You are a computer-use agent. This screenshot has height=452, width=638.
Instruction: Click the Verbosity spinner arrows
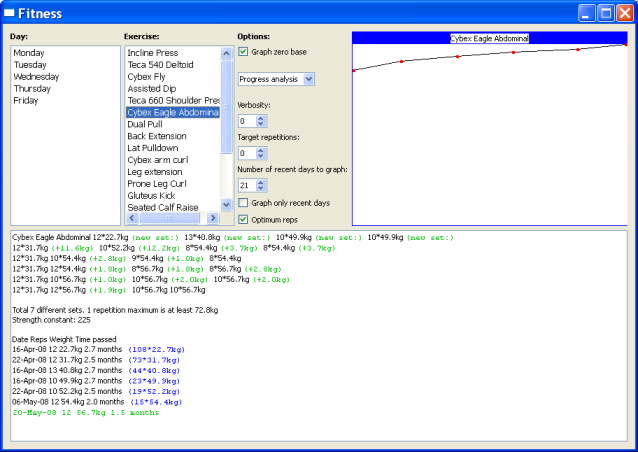pyautogui.click(x=261, y=121)
